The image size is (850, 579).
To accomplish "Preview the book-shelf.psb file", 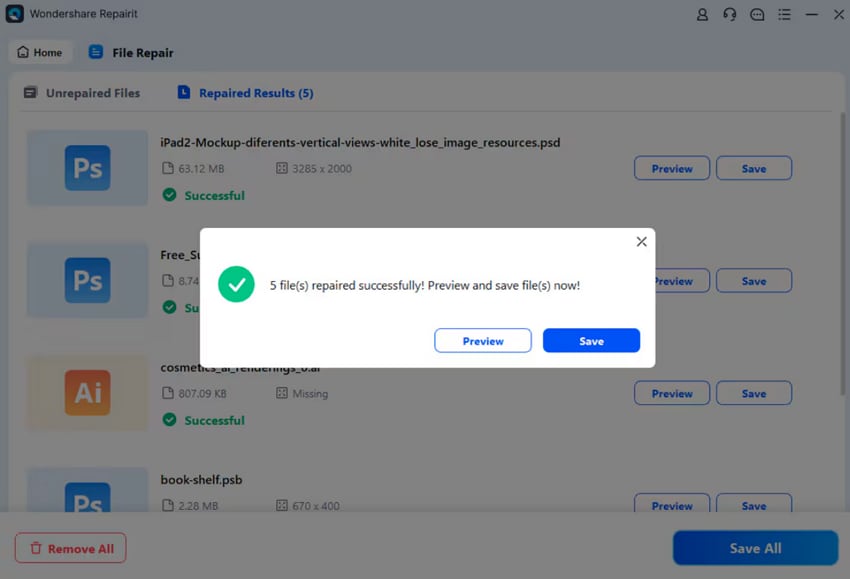I will point(672,504).
